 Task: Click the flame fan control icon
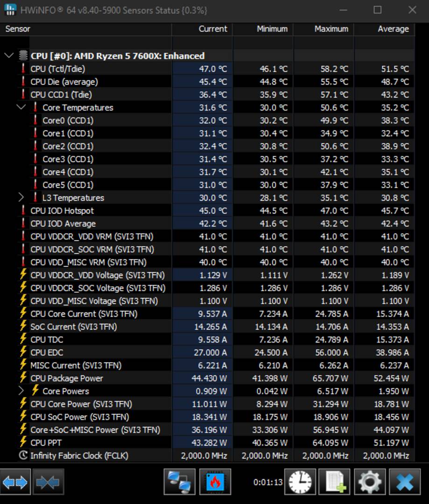215,482
